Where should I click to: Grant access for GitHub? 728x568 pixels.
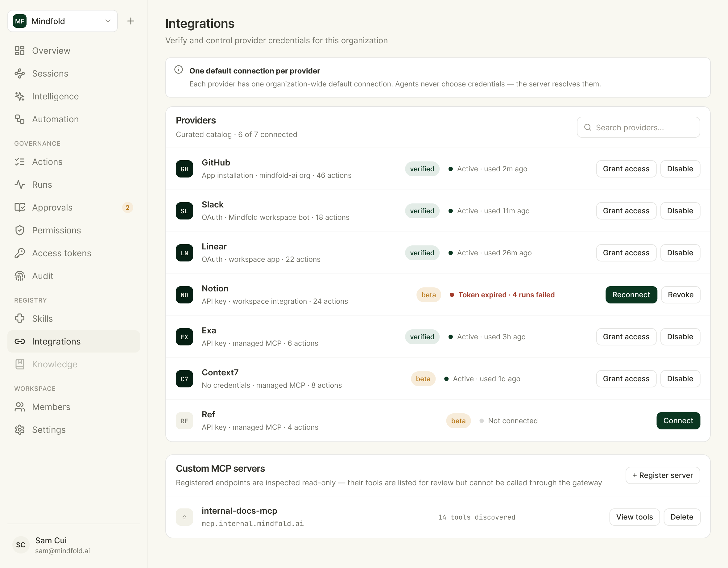tap(626, 169)
